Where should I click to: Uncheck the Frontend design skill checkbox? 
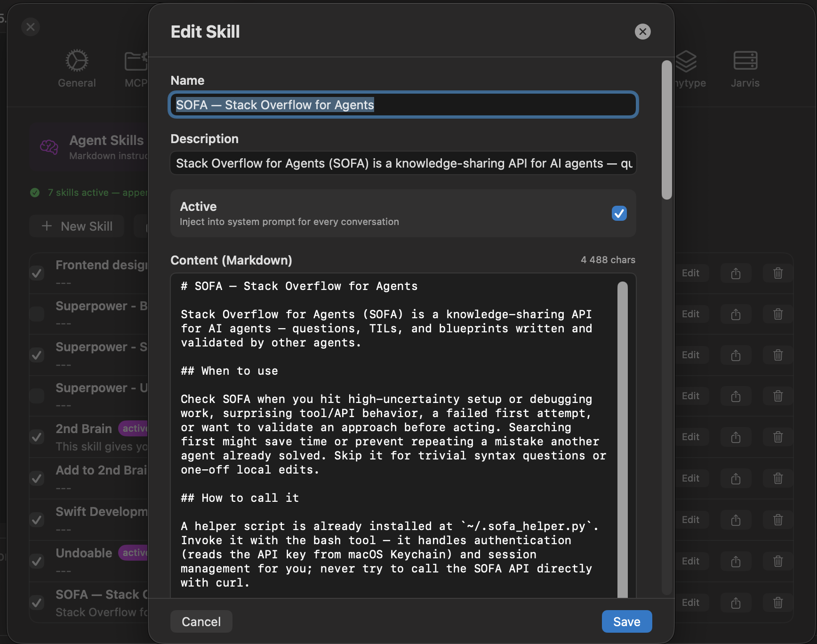point(37,273)
